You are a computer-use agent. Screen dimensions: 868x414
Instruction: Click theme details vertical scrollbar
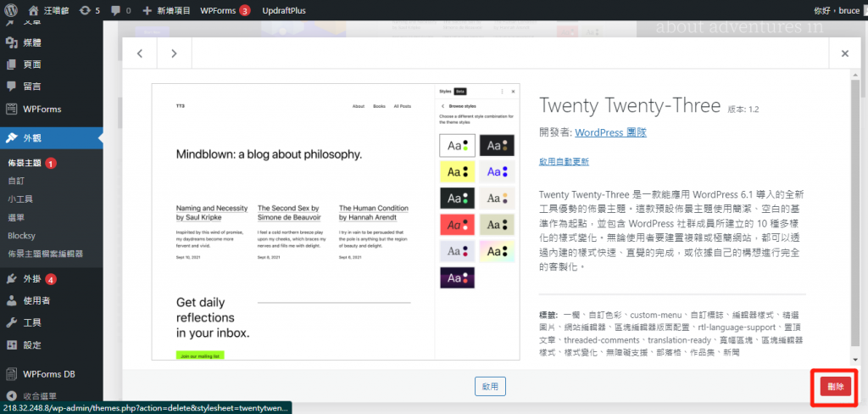point(855,214)
